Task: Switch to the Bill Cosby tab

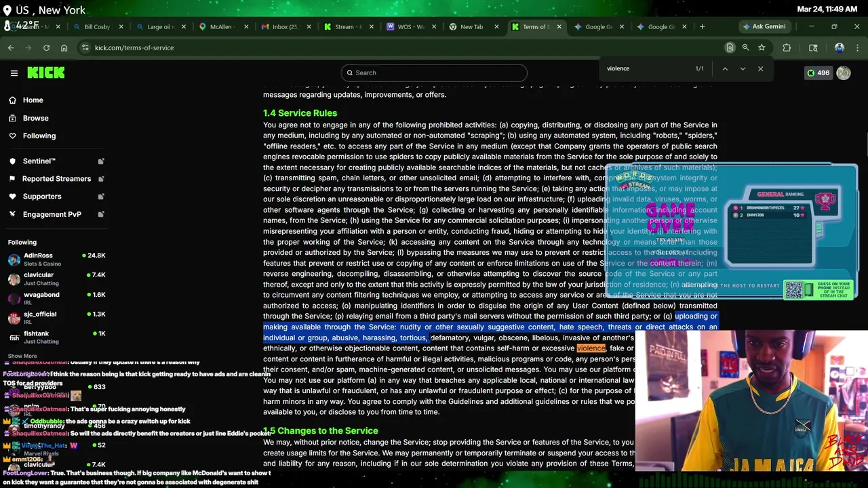Action: (x=100, y=27)
